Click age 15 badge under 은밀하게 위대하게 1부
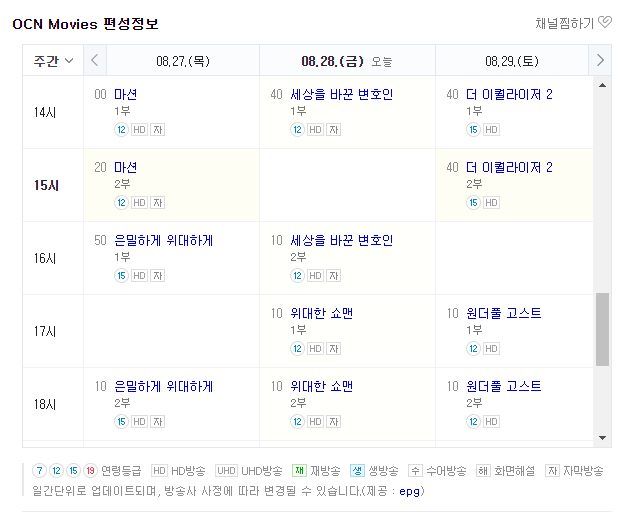This screenshot has width=632, height=518. [x=121, y=276]
